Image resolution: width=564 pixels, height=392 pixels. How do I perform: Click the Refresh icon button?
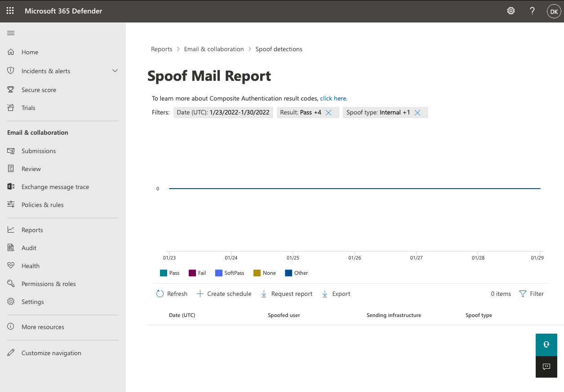tap(160, 294)
